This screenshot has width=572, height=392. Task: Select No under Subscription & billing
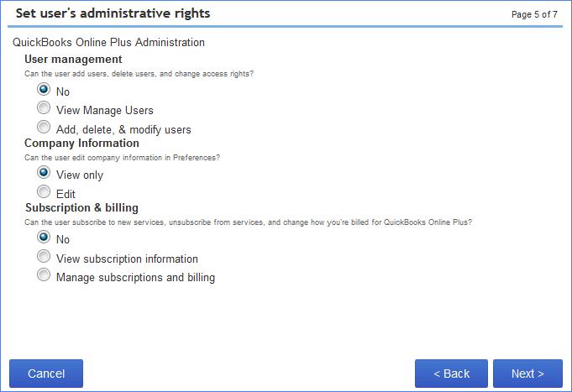pyautogui.click(x=44, y=237)
